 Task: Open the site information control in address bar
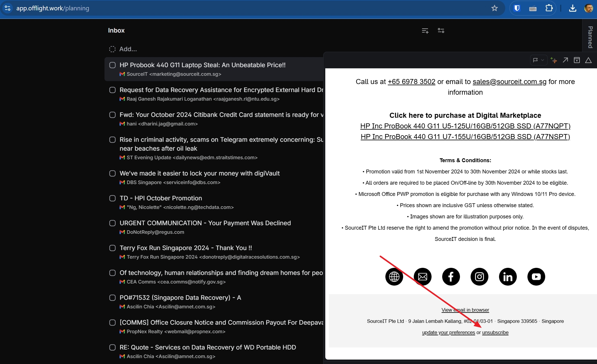point(8,8)
